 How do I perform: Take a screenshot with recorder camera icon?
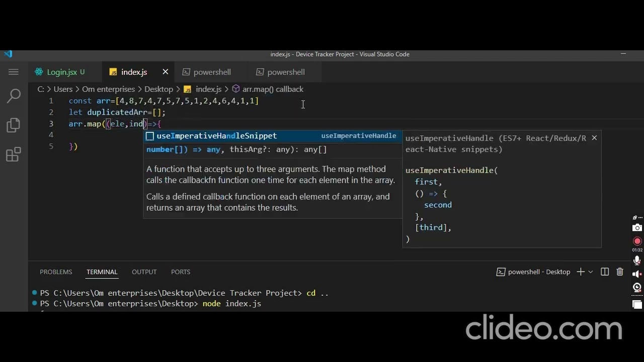(x=637, y=228)
